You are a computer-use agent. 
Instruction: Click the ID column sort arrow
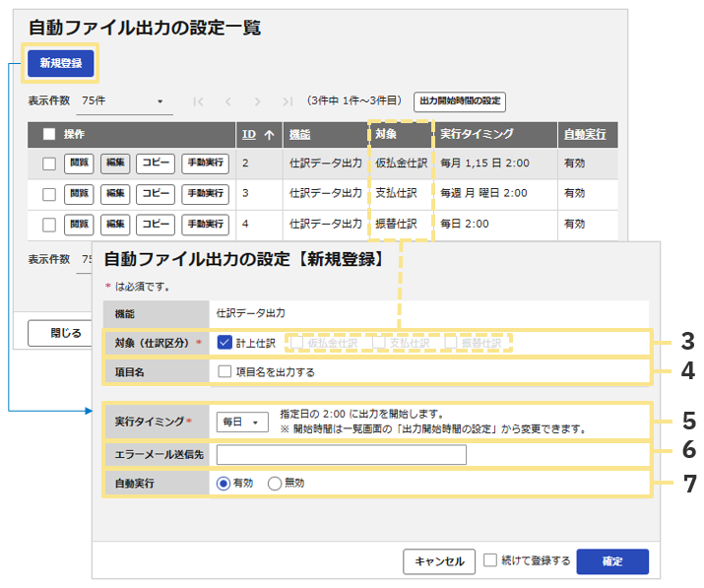point(269,135)
